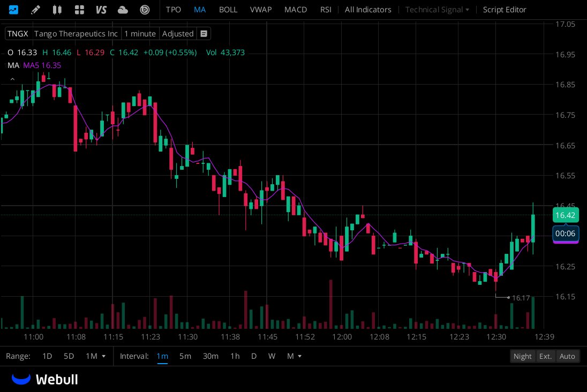Click the H 16.46 high value

coord(57,52)
